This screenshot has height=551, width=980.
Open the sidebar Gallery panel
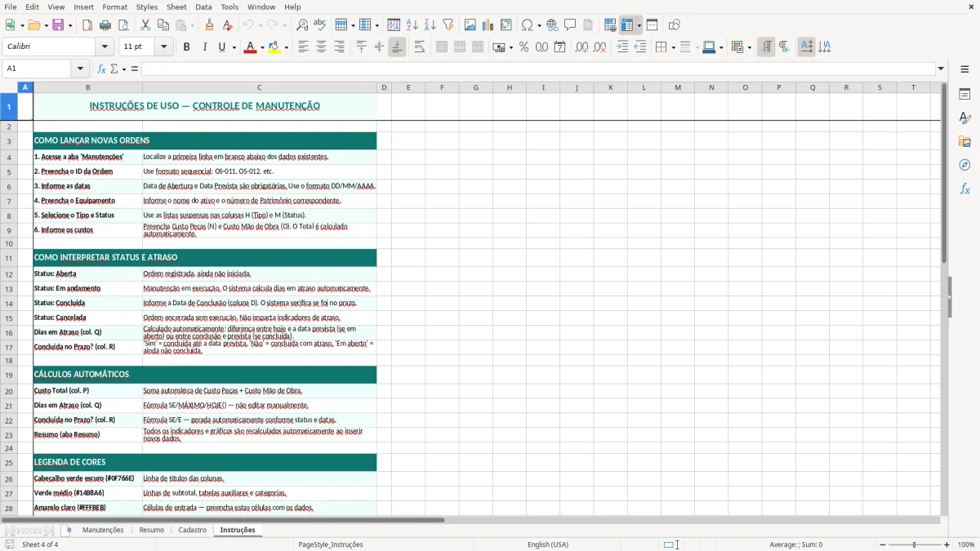964,141
